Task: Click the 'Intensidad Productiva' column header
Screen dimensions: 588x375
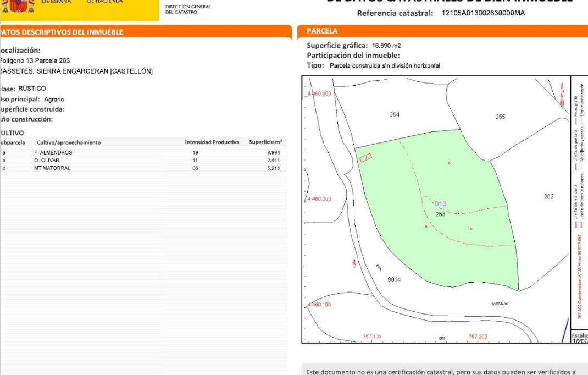Action: click(212, 142)
